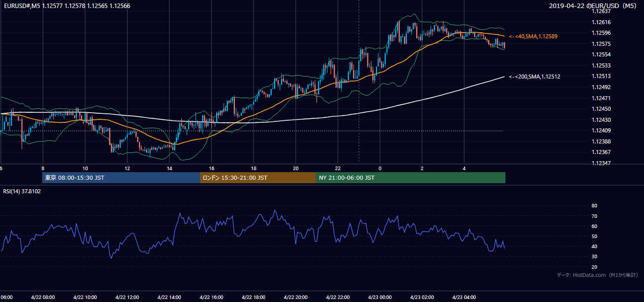644x302 pixels.
Task: Click RSI level 40 on the axis
Action: (x=594, y=246)
